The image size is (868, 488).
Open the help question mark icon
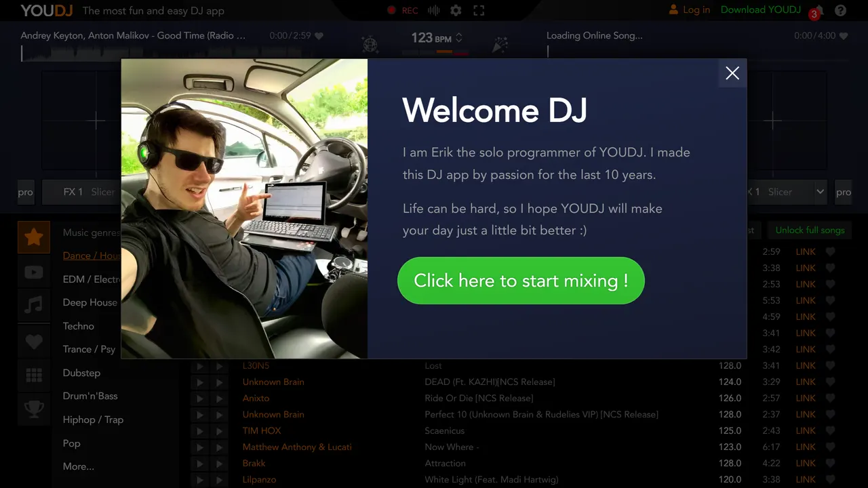click(x=840, y=10)
